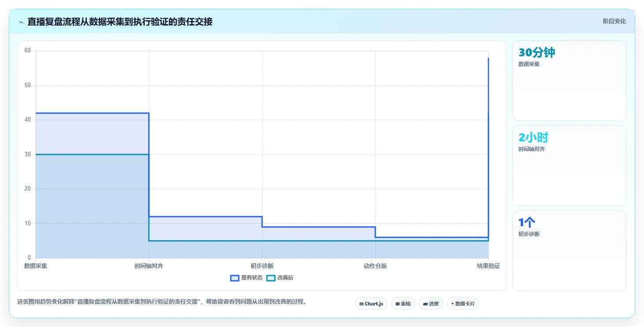
Task: Click the blue 原有状态 legend color box
Action: pos(235,278)
